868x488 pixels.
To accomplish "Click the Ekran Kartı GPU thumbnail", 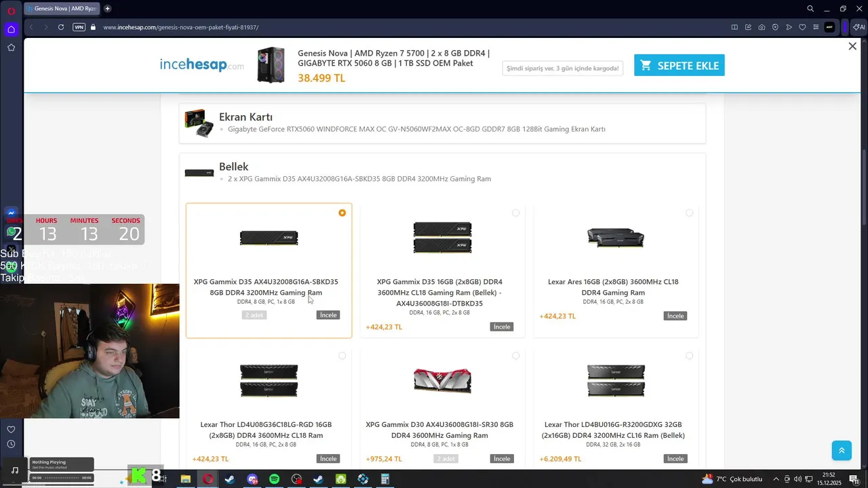I will click(x=199, y=123).
